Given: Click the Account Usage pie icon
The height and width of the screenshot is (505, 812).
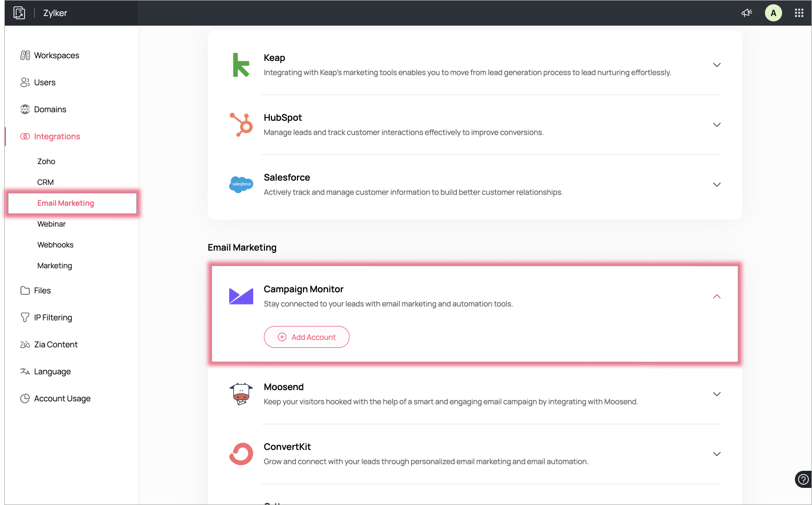Looking at the screenshot, I should pos(25,399).
